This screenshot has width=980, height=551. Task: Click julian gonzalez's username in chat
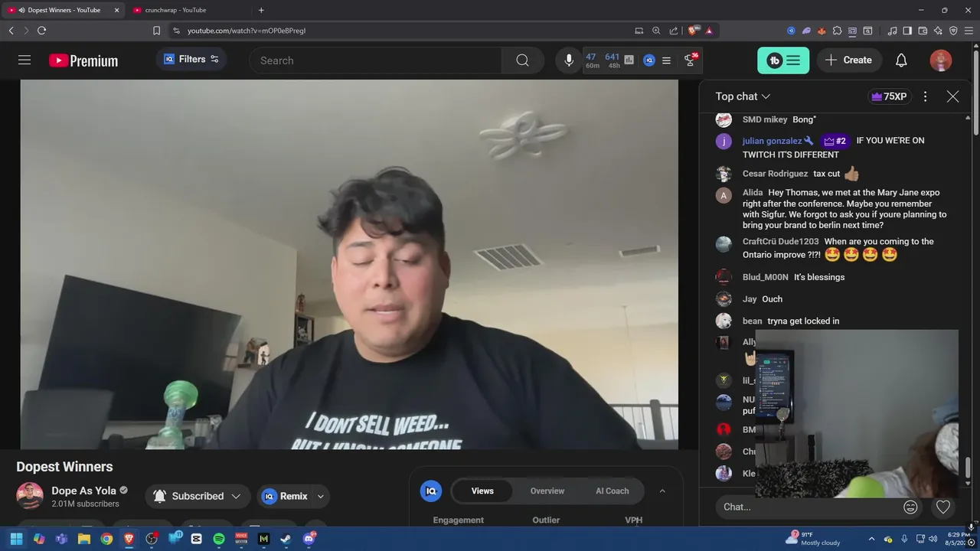[772, 141]
